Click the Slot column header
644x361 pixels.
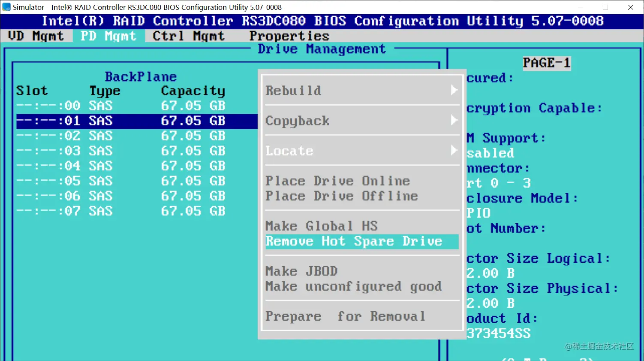pyautogui.click(x=32, y=91)
